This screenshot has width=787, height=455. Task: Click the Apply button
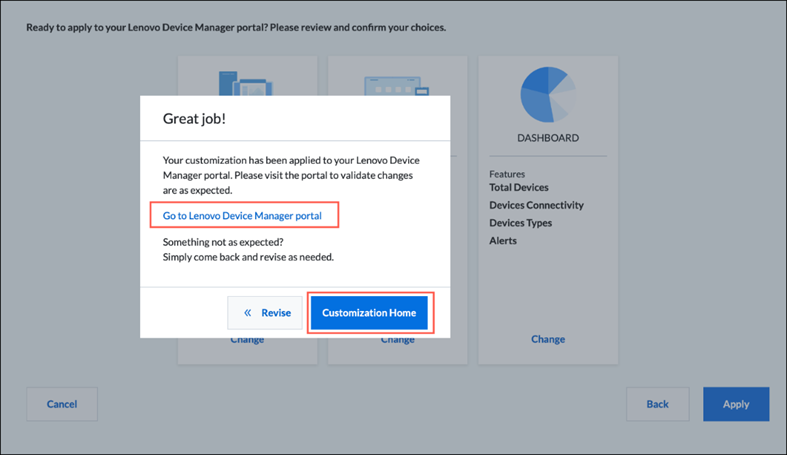(736, 404)
